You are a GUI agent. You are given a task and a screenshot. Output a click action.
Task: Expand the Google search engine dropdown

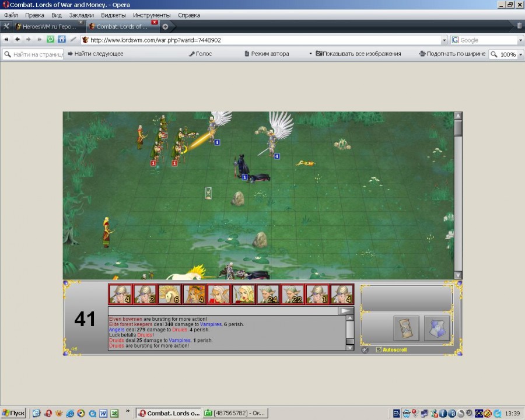[x=520, y=40]
